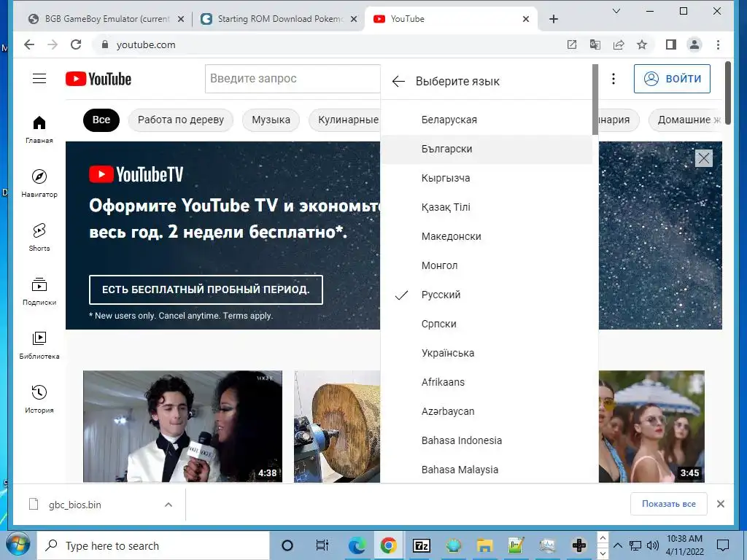This screenshot has height=560, width=747.
Task: Open 7-Zip from the taskbar
Action: (x=421, y=545)
